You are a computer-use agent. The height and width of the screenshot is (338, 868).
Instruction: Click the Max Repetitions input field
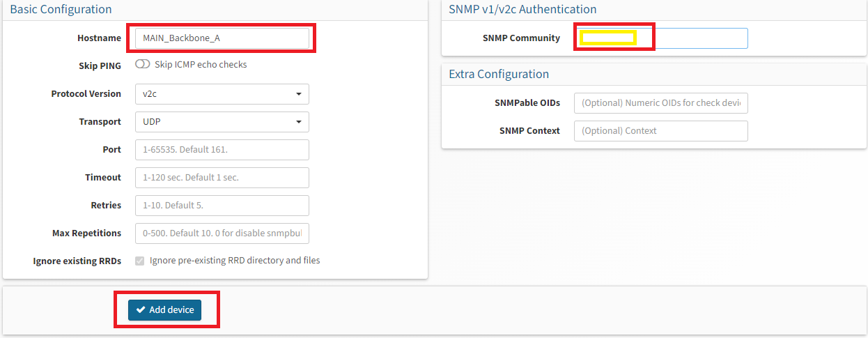(x=222, y=233)
